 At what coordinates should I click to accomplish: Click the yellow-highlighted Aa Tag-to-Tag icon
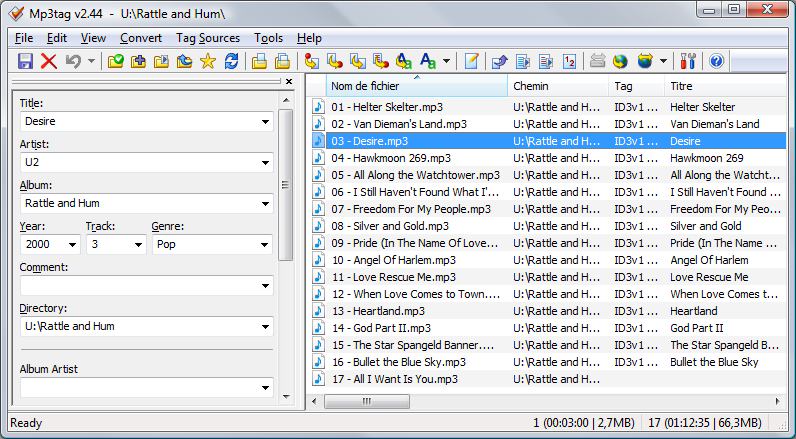coord(404,61)
